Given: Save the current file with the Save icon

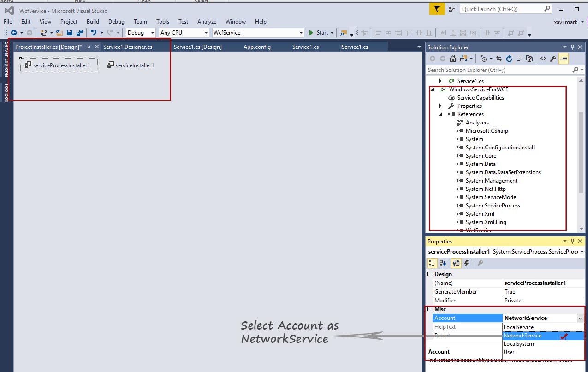Looking at the screenshot, I should point(70,33).
